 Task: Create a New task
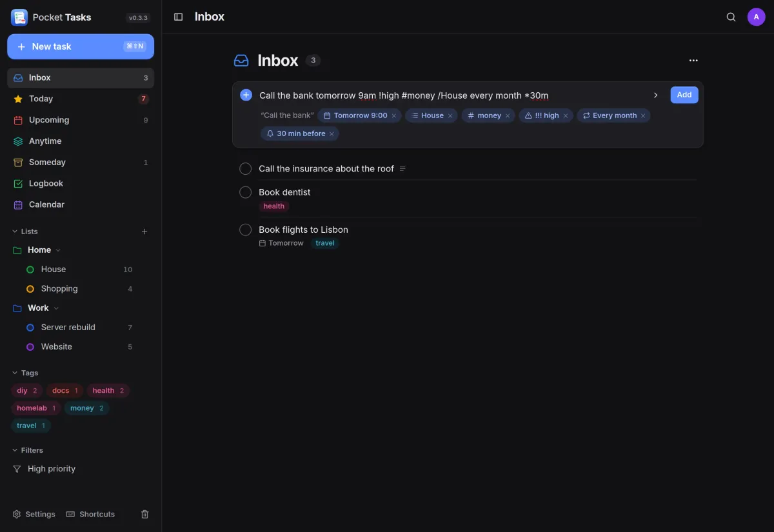(81, 46)
